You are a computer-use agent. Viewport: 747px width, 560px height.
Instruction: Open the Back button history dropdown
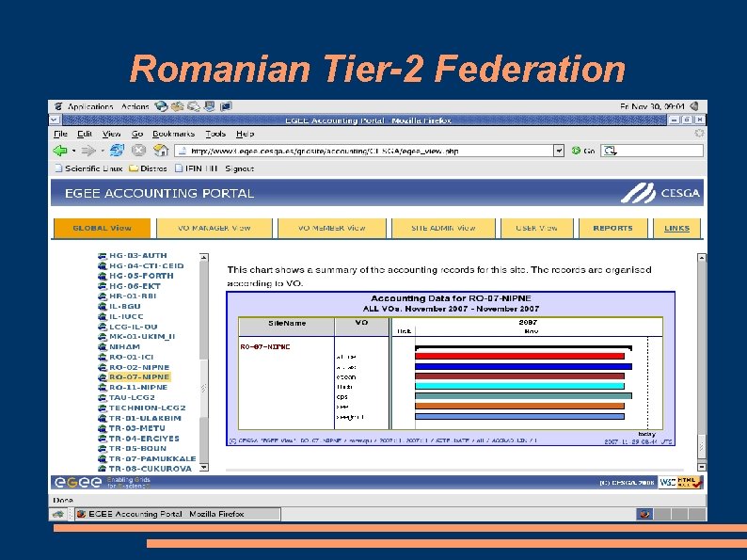(73, 152)
